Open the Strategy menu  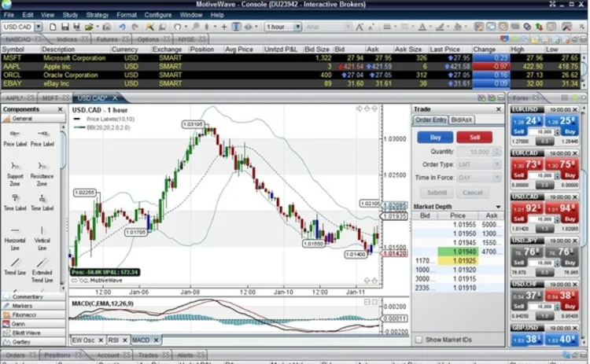tap(97, 15)
